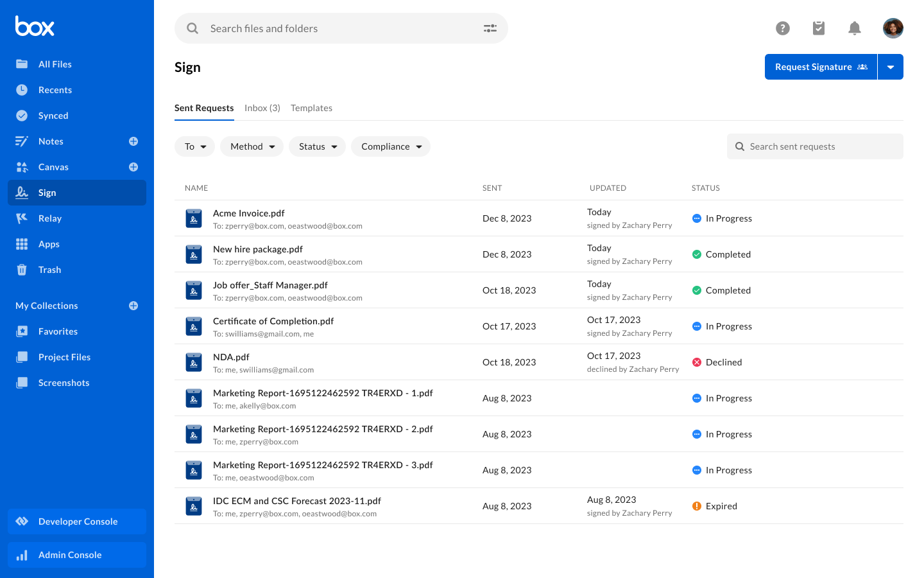Viewport: 924px width, 578px height.
Task: Focus the Search sent requests field
Action: (821, 146)
